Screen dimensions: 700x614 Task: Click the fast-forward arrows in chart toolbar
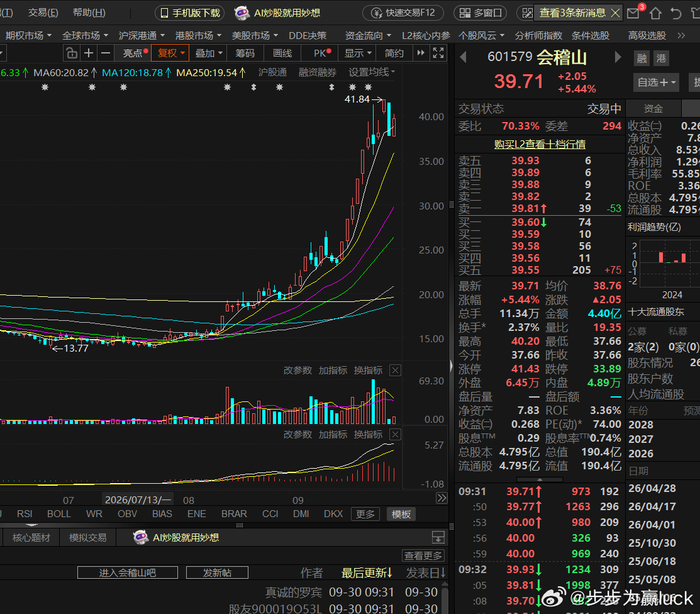(421, 53)
